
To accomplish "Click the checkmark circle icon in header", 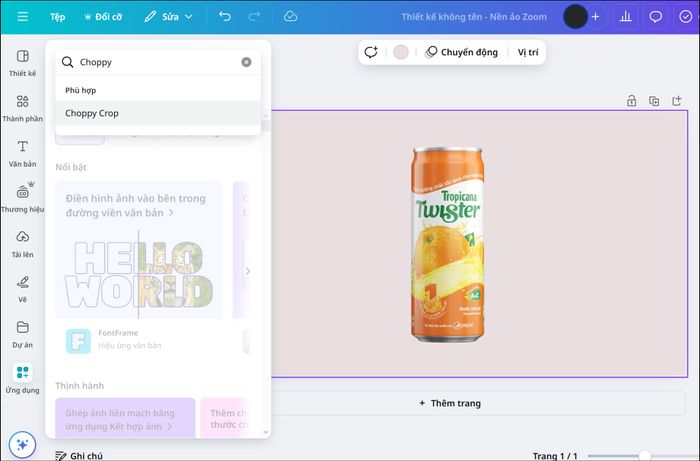I will [685, 17].
